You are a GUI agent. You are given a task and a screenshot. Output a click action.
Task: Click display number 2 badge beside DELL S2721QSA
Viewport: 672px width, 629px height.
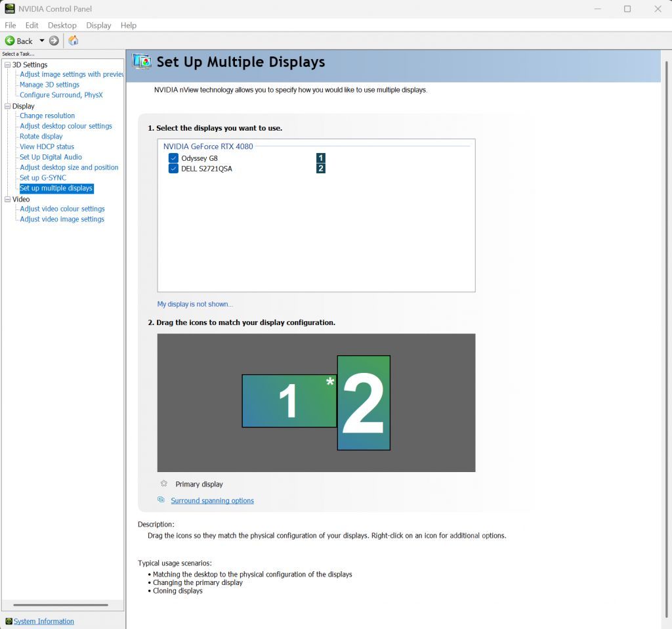click(320, 169)
